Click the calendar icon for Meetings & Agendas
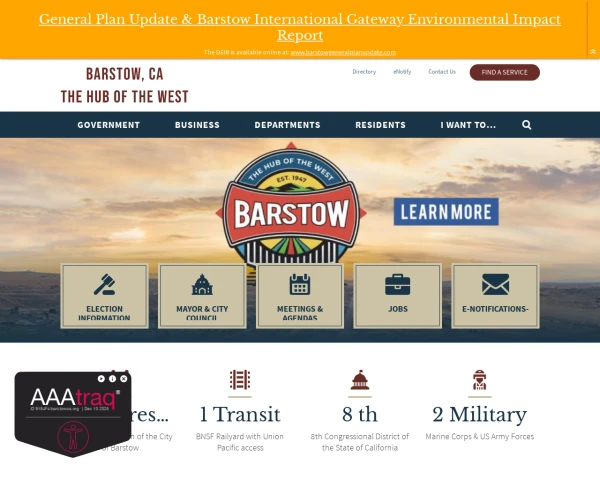 point(300,284)
